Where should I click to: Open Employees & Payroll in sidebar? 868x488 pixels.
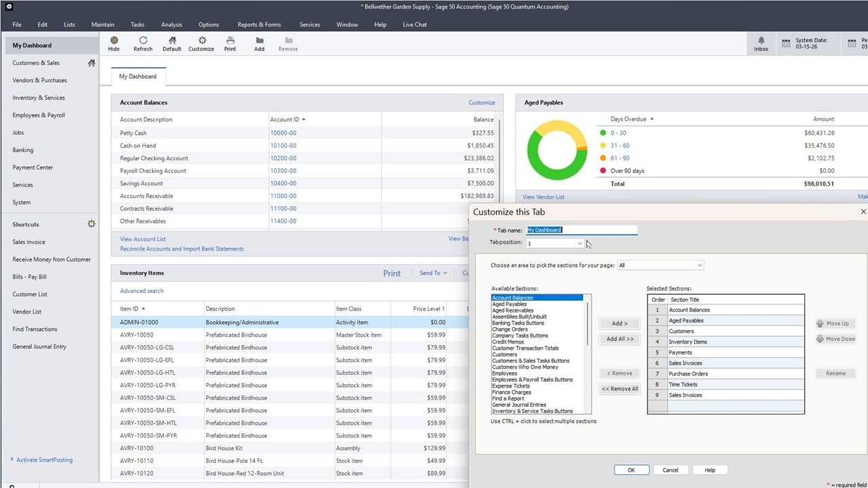click(39, 115)
